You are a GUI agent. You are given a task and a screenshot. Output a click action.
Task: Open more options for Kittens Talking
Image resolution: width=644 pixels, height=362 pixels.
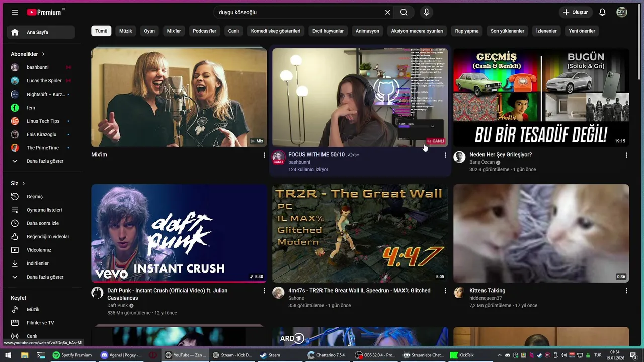click(x=626, y=291)
